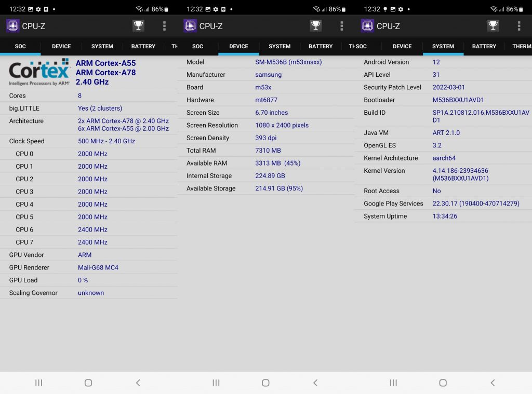Open the three-dot overflow menu in the left panel

[x=164, y=26]
